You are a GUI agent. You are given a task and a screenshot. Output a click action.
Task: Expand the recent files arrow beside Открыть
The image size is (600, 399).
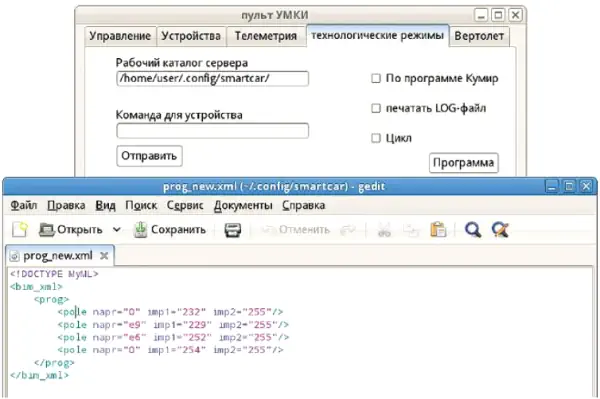117,230
